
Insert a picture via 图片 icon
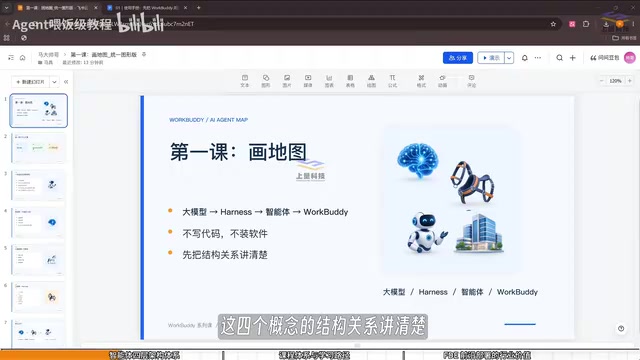(287, 81)
